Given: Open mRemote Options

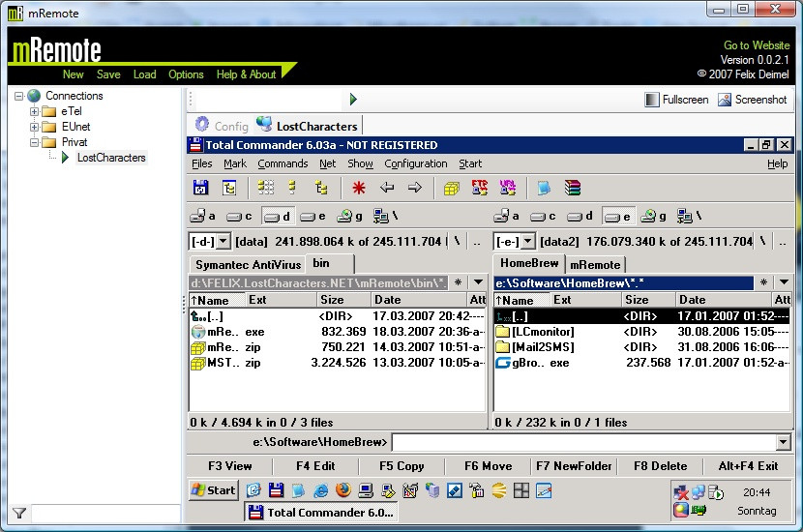Looking at the screenshot, I should point(186,74).
